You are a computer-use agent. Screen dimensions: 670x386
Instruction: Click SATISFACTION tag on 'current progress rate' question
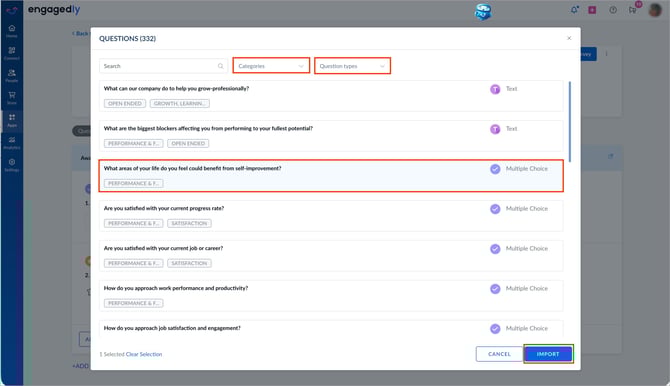189,224
